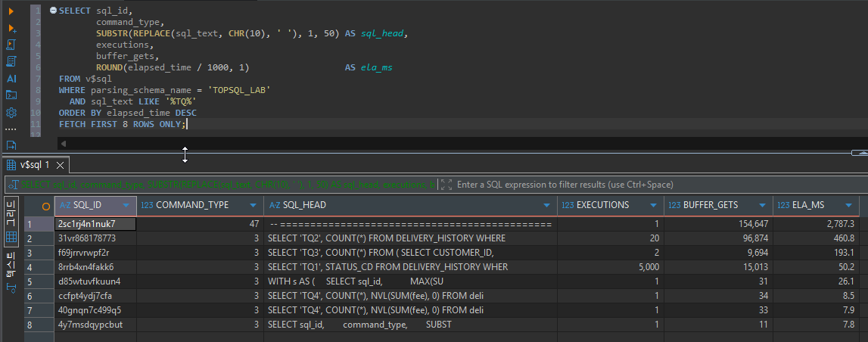Click the SELECT 'TQ3' SQL_HEAD cell
This screenshot has height=342, width=868.
(410, 253)
